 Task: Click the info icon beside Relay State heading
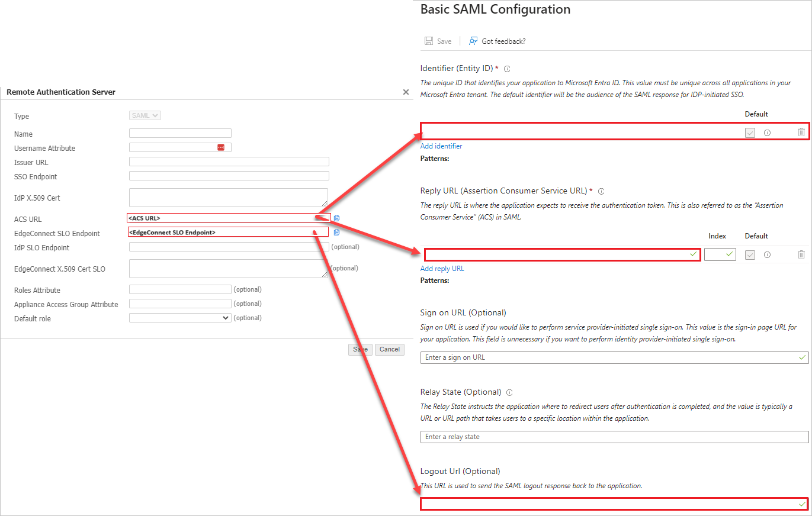coord(509,392)
